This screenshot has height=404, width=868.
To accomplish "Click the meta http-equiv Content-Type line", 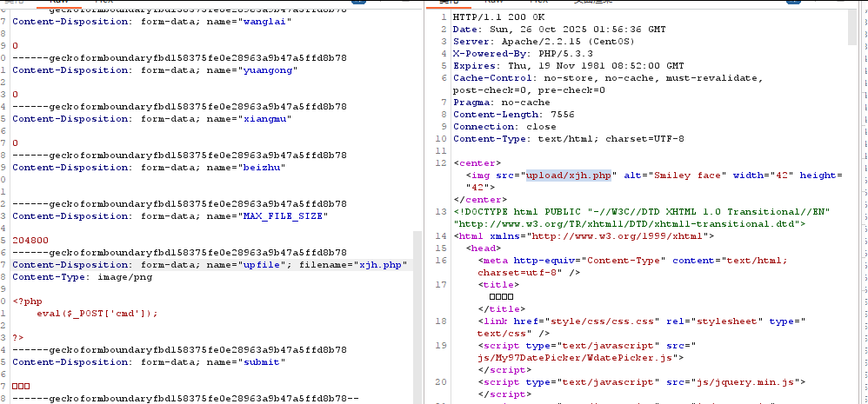I will tap(632, 261).
